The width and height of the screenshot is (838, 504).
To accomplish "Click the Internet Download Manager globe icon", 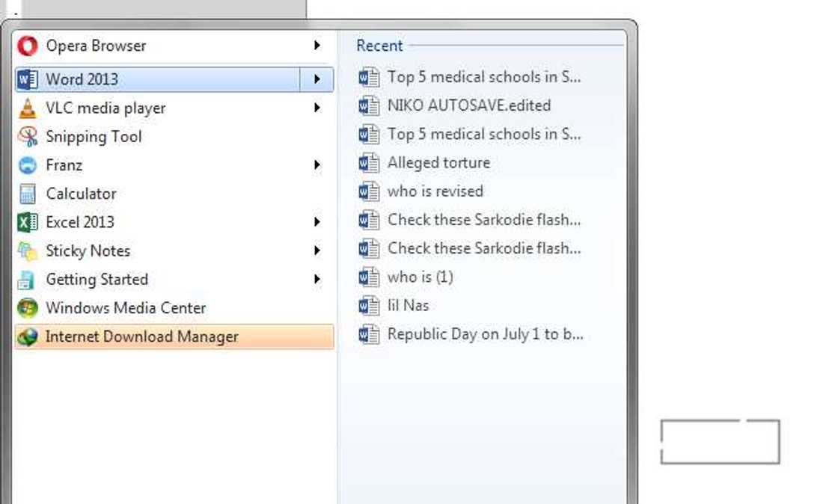I will coord(28,336).
